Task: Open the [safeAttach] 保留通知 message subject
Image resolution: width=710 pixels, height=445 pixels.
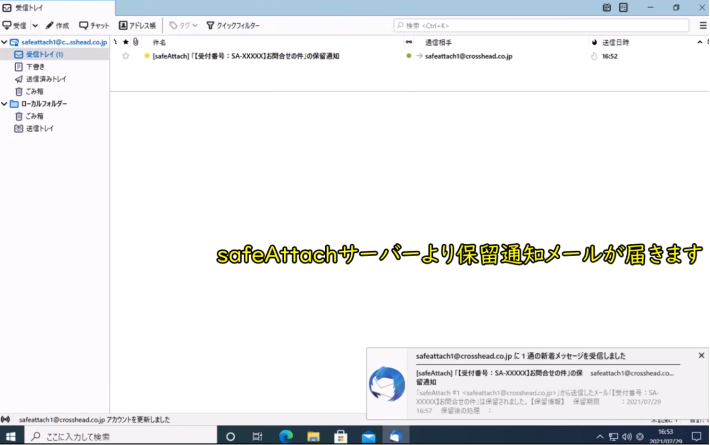Action: point(246,56)
